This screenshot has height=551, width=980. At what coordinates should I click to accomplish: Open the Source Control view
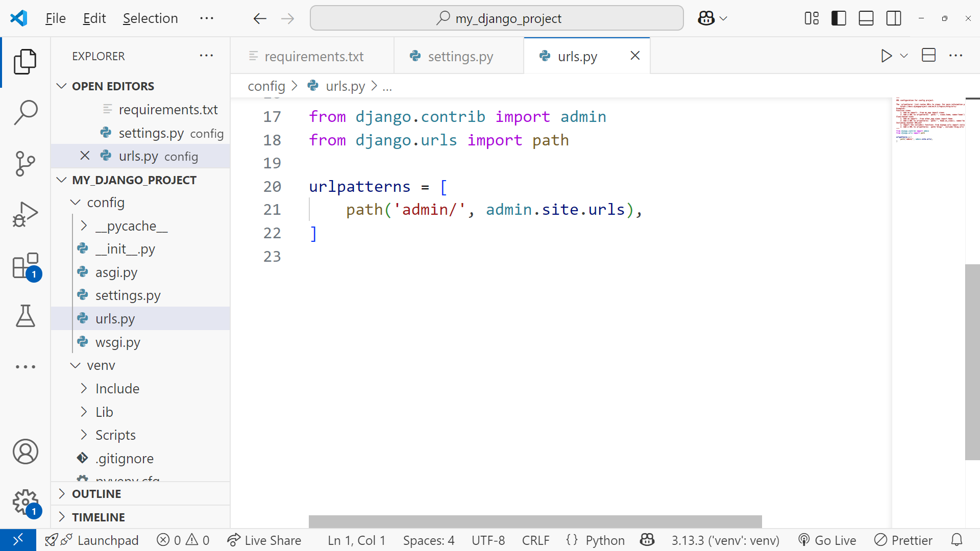25,164
